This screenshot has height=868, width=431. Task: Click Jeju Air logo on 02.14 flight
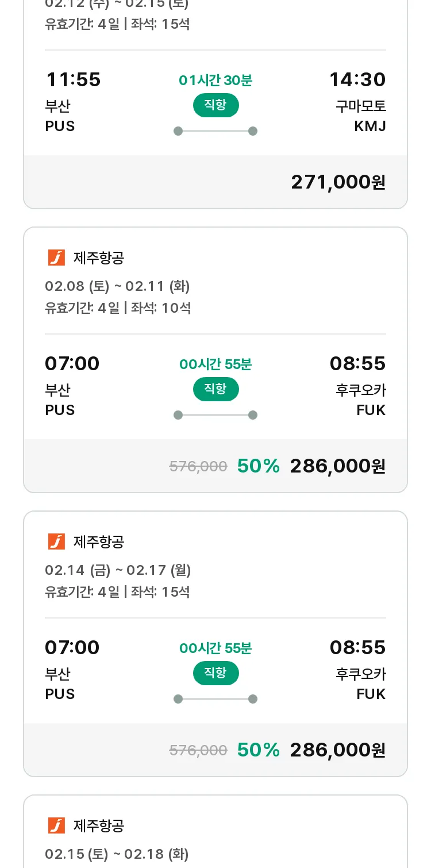click(56, 541)
